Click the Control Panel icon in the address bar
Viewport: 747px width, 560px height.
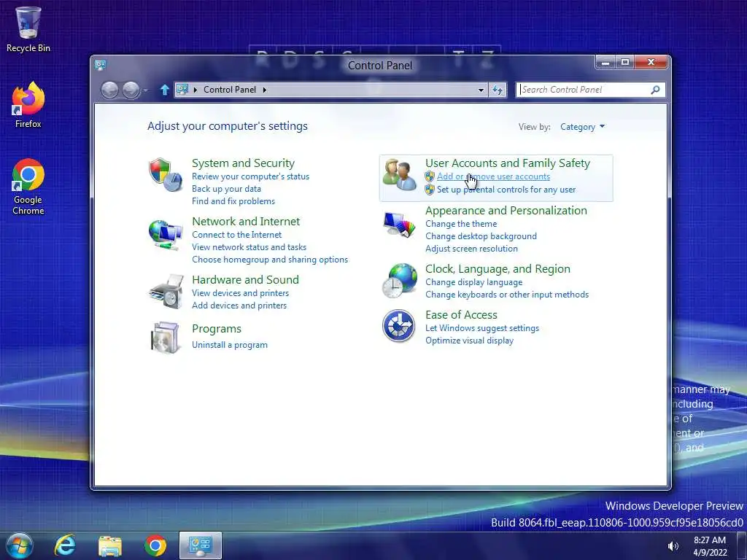point(182,89)
